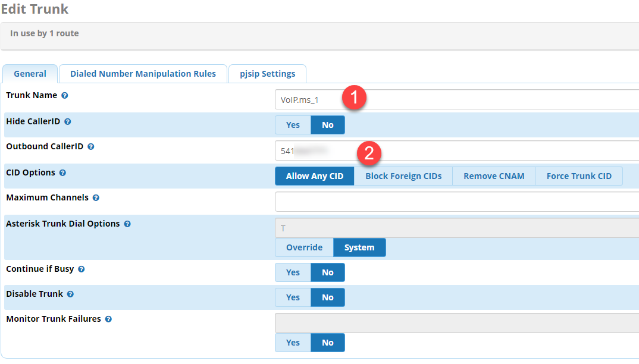
Task: Open Monitor Trunk Failures help icon
Action: (108, 319)
